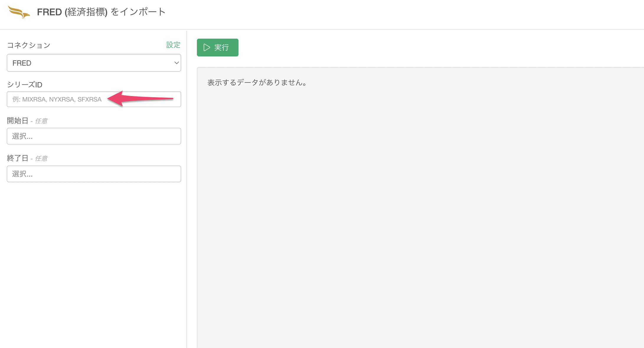
Task: Click the FRED (経済指標) をインポート title
Action: (x=101, y=12)
